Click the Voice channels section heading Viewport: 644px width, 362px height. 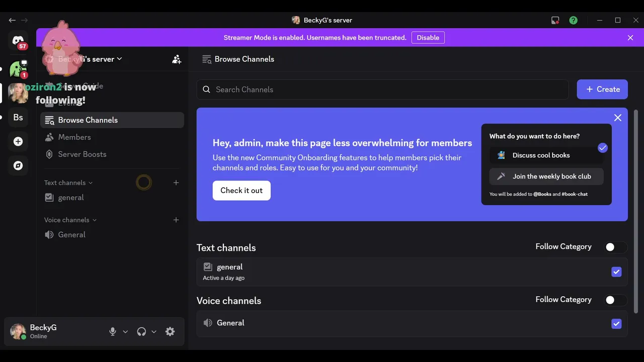pos(229,301)
